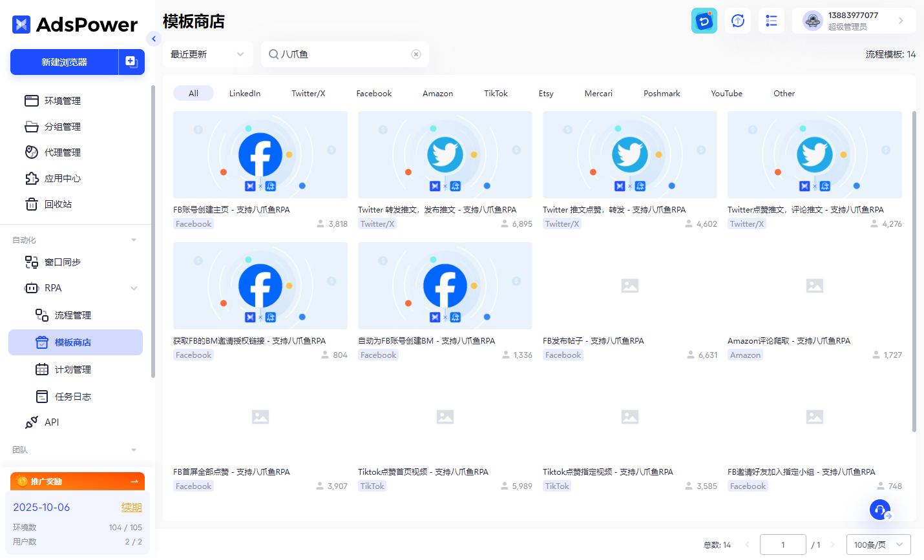
Task: Click the FB发布帖子 template title
Action: [x=593, y=341]
